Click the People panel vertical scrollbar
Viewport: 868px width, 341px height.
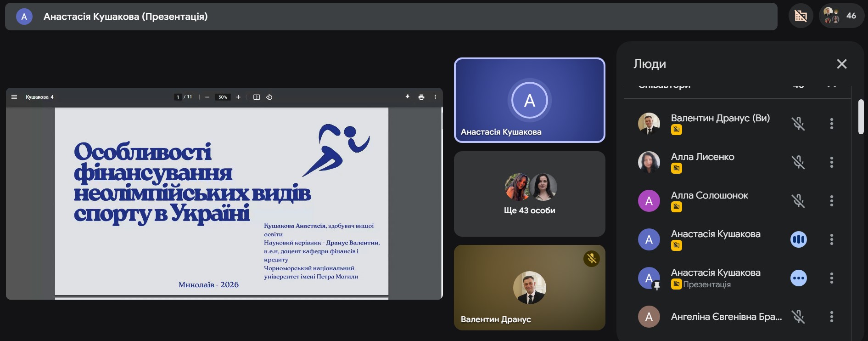point(861,117)
